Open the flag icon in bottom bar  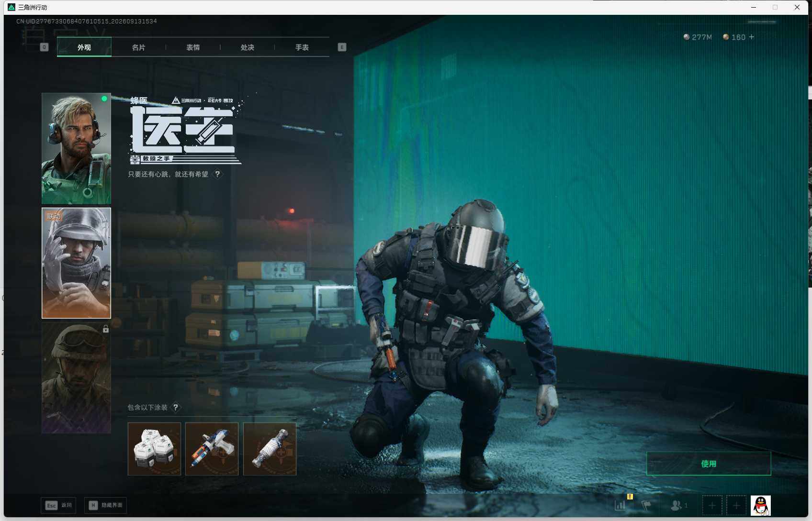[x=646, y=505]
